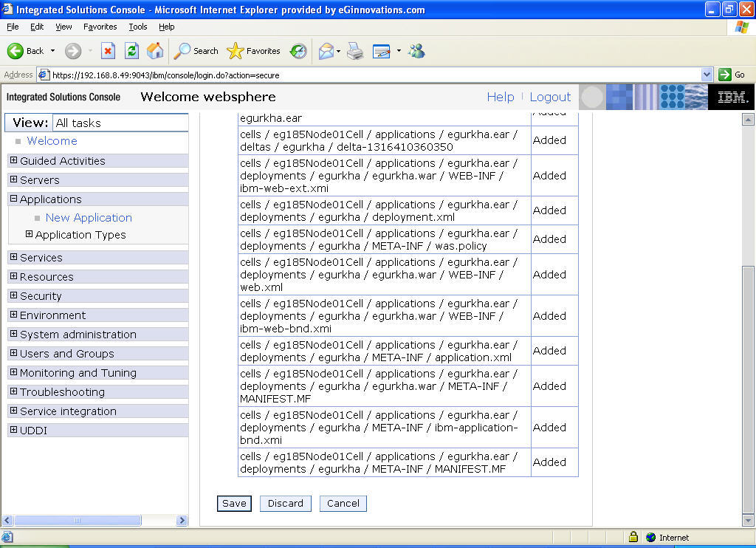Expand the Service integration section
The height and width of the screenshot is (548, 756).
(13, 411)
